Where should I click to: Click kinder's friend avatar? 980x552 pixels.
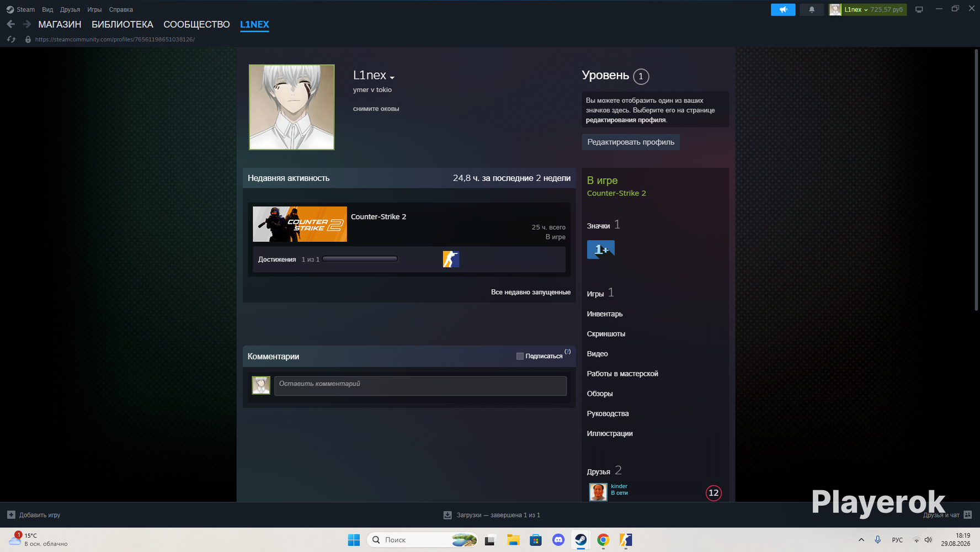[x=598, y=492]
